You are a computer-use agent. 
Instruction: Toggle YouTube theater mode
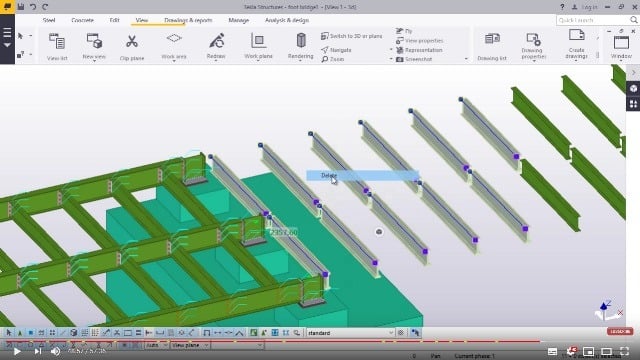[x=606, y=351]
